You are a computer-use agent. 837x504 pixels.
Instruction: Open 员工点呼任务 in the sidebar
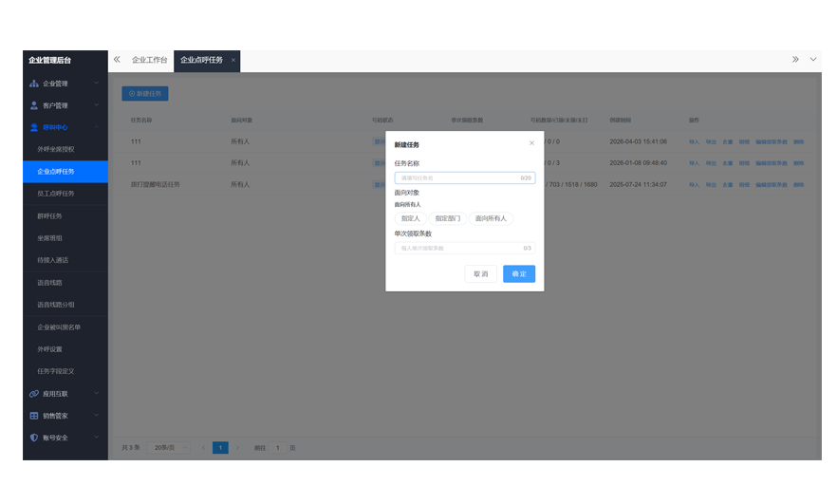[56, 194]
